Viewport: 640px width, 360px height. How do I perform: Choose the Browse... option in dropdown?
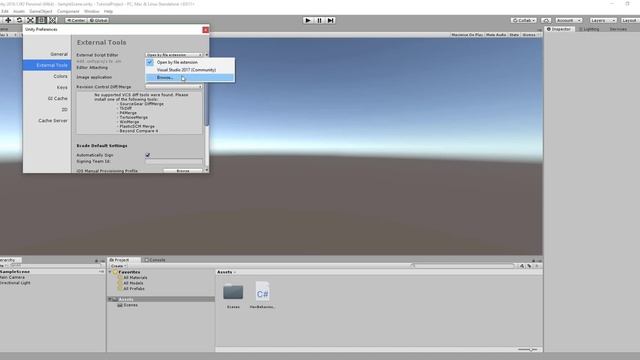coord(190,78)
